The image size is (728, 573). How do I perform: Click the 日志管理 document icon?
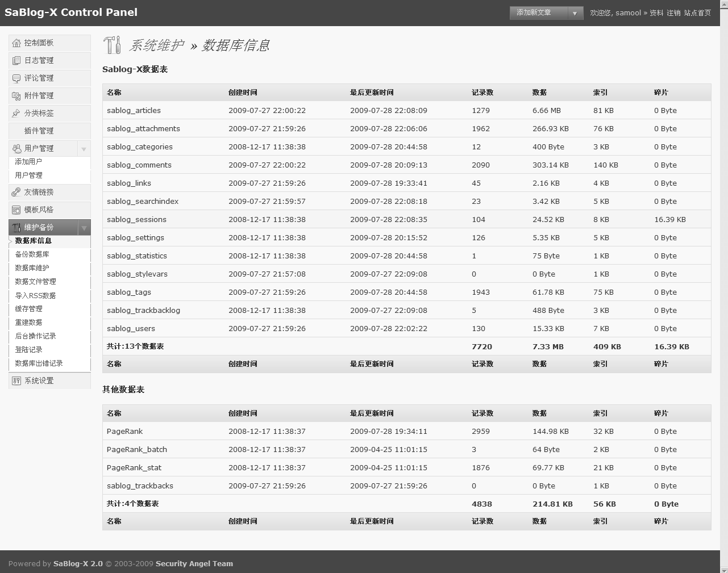click(16, 61)
